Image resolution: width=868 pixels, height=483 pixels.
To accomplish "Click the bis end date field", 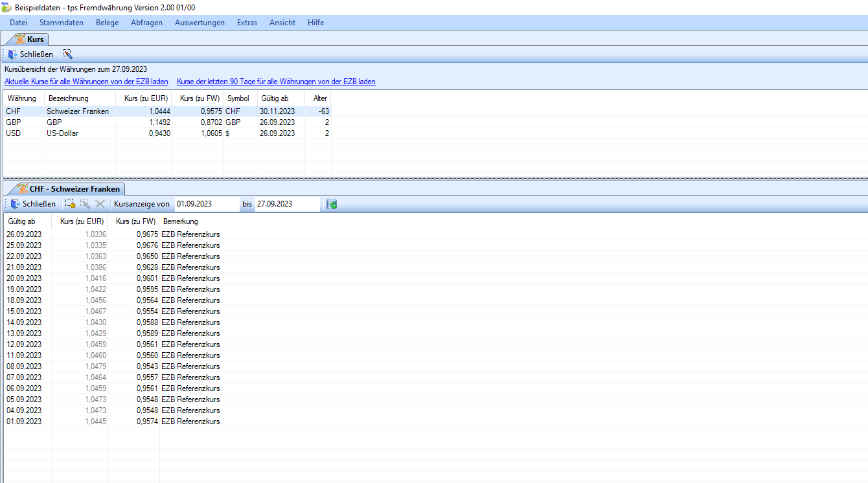I will pos(286,204).
